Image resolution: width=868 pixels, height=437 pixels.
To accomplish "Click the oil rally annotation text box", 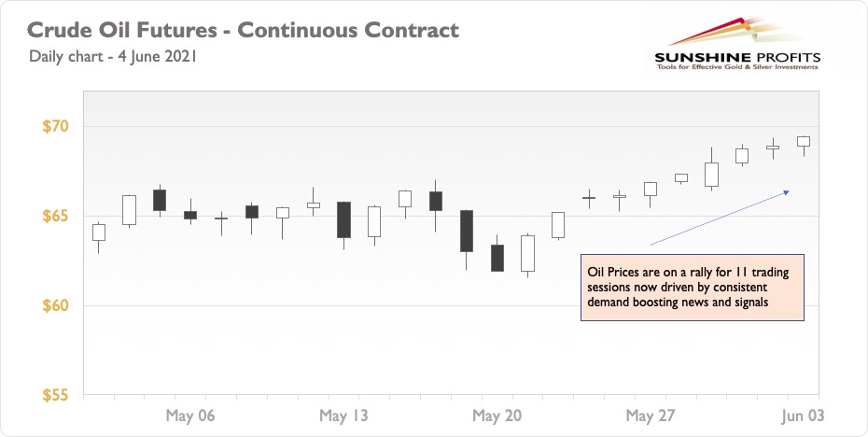I will (692, 288).
